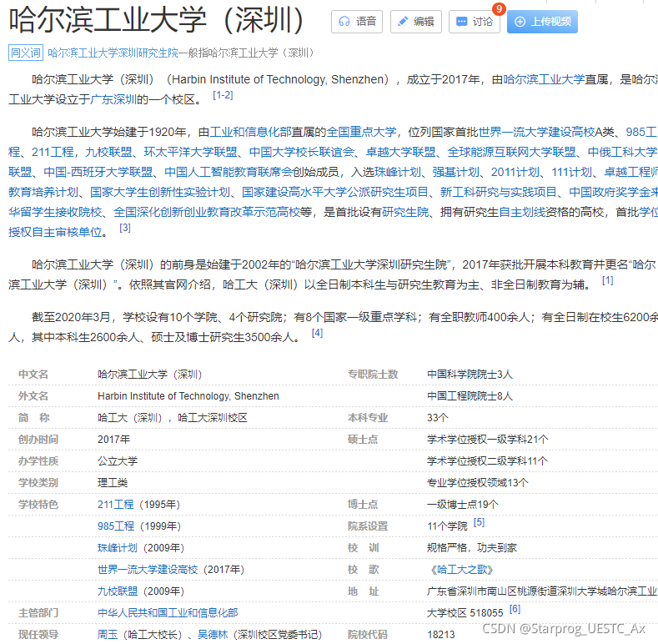Open the 《哈工大之歌》 school song link
The width and height of the screenshot is (658, 644).
click(x=462, y=570)
